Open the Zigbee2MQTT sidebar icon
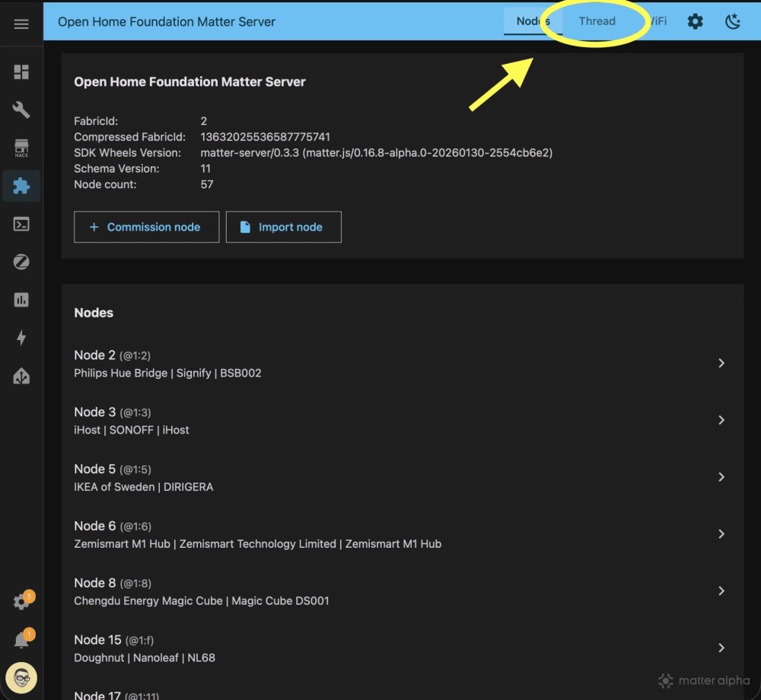The height and width of the screenshot is (700, 761). [x=21, y=262]
